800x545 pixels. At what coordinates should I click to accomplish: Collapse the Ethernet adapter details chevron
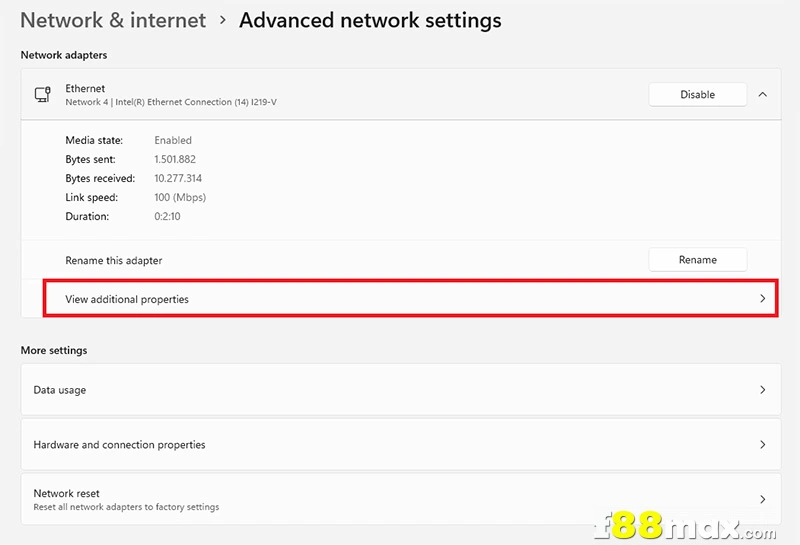(x=762, y=94)
